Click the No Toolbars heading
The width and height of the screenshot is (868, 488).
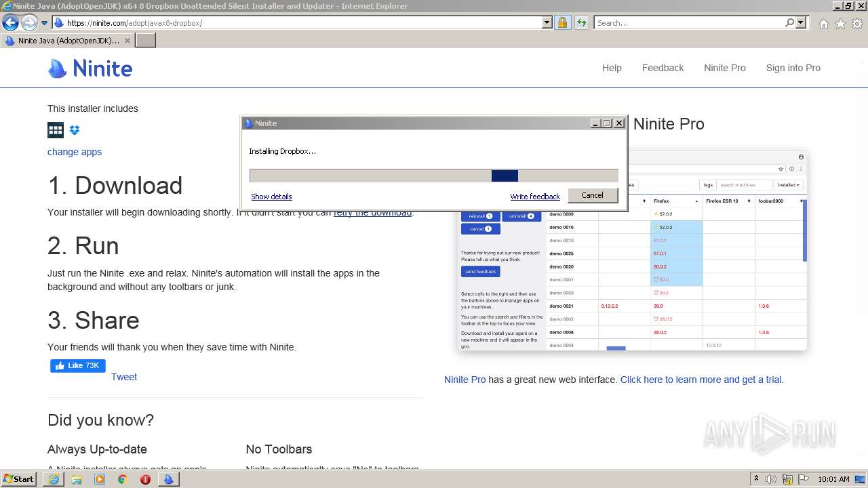point(279,449)
